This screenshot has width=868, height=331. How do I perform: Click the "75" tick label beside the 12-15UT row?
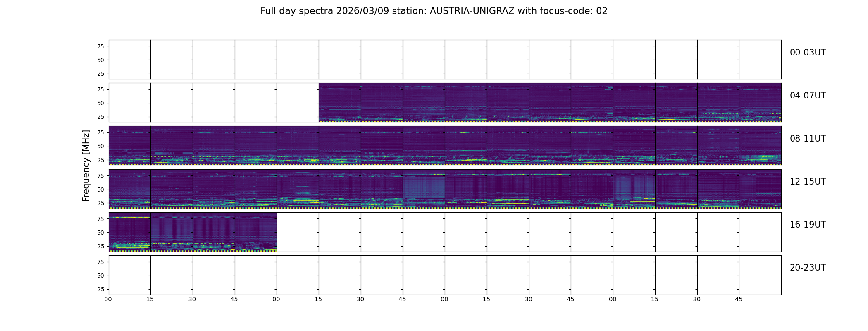click(100, 176)
